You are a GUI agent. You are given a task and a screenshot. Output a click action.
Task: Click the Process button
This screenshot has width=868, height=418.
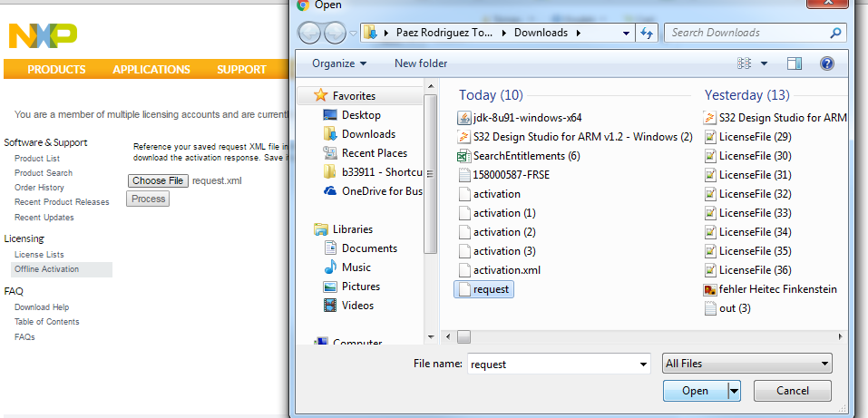[x=148, y=199]
